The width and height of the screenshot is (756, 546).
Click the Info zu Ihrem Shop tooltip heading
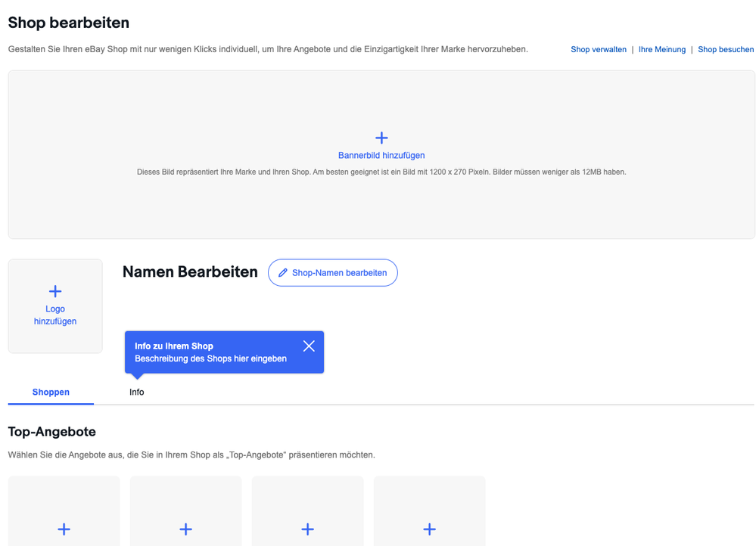[174, 346]
